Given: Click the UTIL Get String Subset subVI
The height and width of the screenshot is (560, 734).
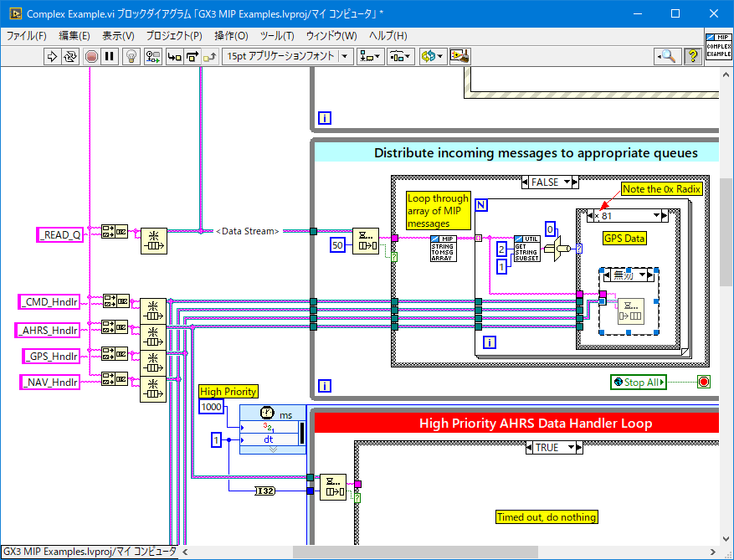Looking at the screenshot, I should click(x=527, y=249).
